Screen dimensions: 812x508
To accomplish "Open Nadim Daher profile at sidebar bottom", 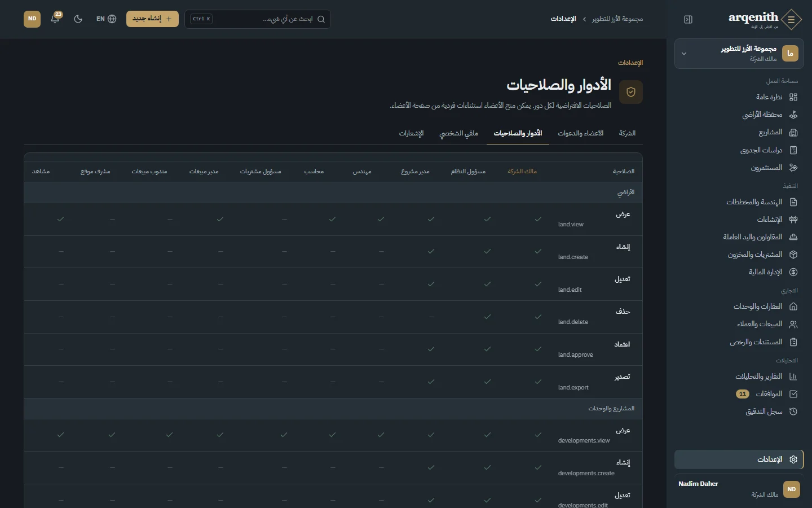I will click(x=739, y=489).
